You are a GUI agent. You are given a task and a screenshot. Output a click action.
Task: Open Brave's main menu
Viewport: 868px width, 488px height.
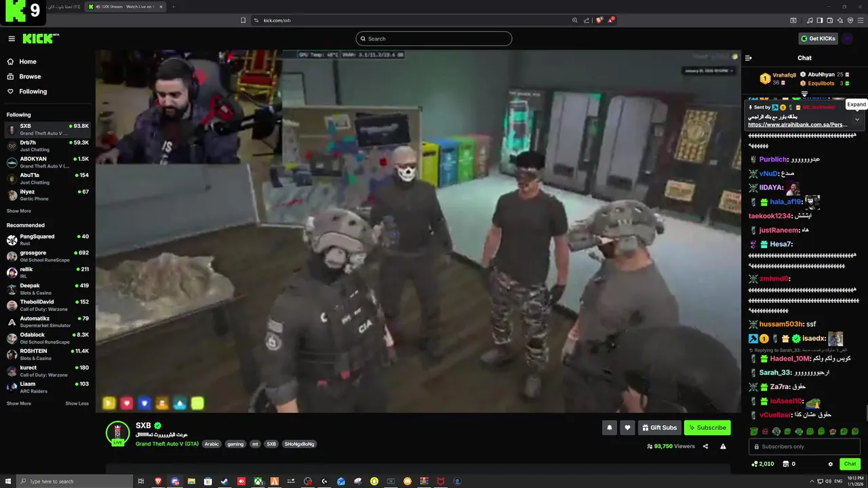(860, 20)
